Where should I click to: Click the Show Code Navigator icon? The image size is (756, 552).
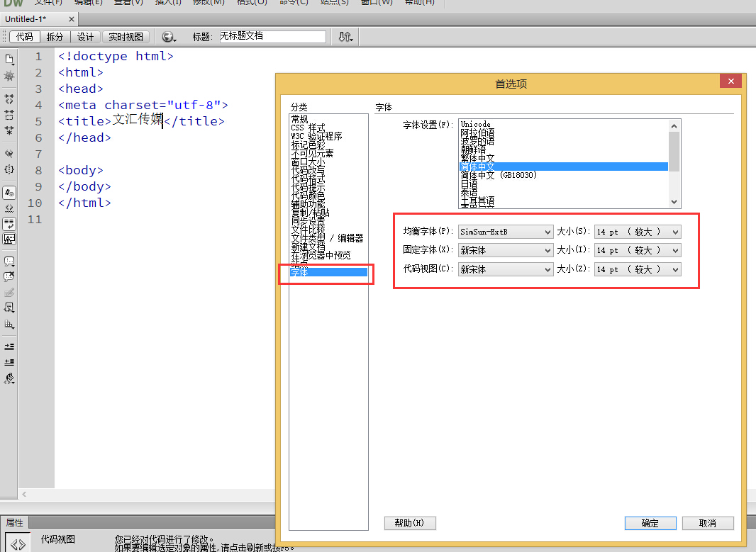[x=9, y=76]
